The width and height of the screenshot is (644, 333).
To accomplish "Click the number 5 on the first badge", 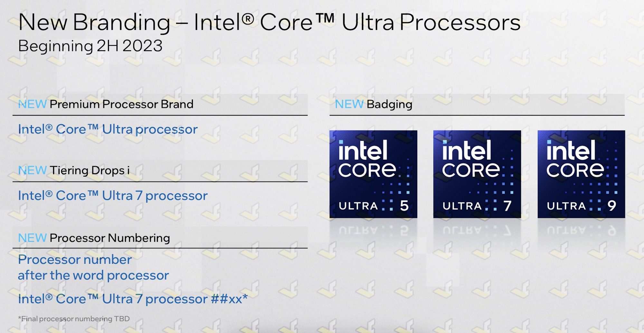I will coord(404,206).
